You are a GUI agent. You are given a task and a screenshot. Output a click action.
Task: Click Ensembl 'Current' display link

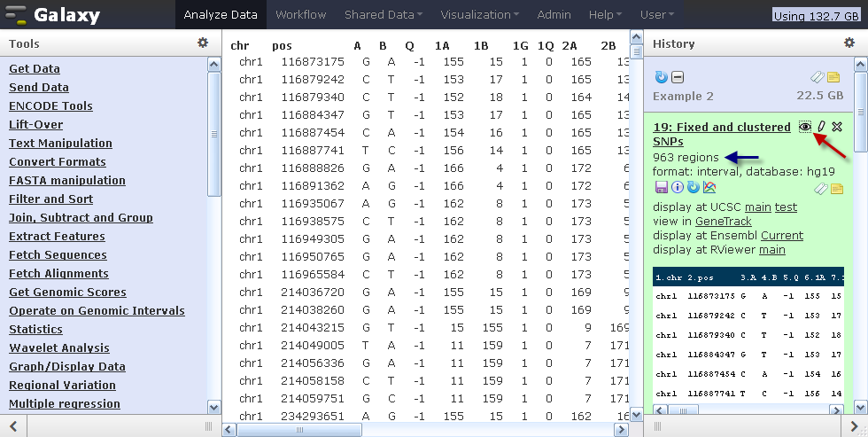(781, 236)
